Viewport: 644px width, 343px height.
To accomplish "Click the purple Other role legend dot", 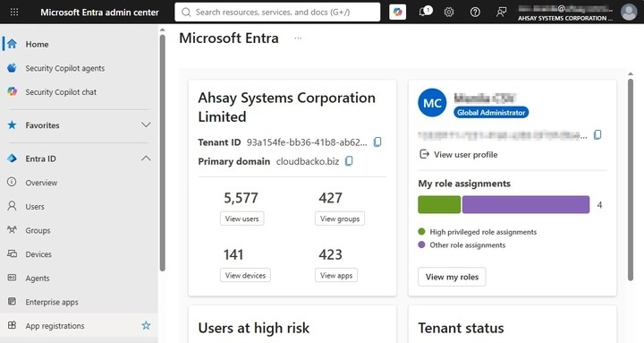I will coord(421,244).
